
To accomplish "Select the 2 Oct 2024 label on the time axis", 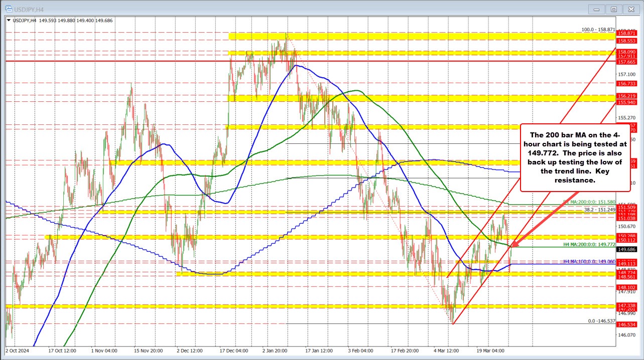I will click(x=17, y=351).
